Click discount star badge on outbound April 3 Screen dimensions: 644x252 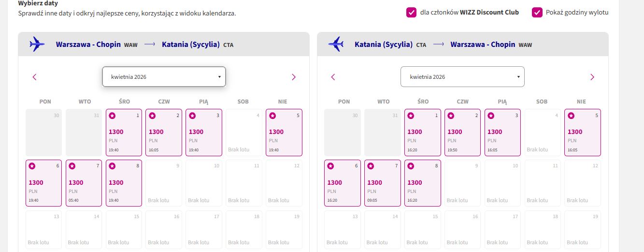click(x=192, y=116)
